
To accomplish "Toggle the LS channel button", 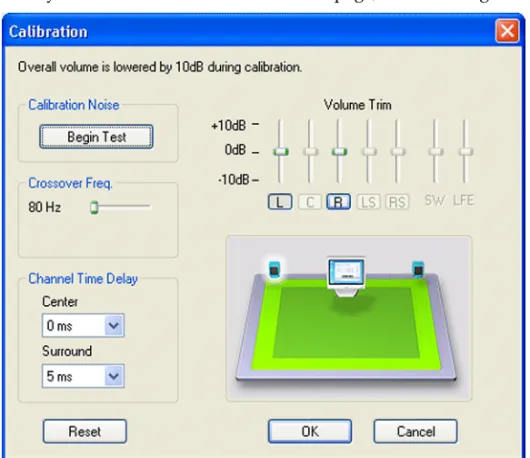I will [368, 202].
